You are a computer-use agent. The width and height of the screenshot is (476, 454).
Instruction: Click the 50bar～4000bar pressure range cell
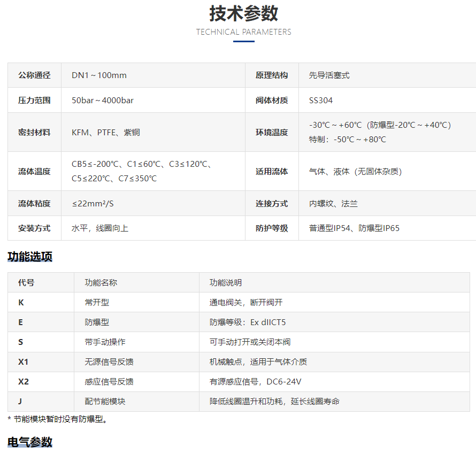(103, 101)
